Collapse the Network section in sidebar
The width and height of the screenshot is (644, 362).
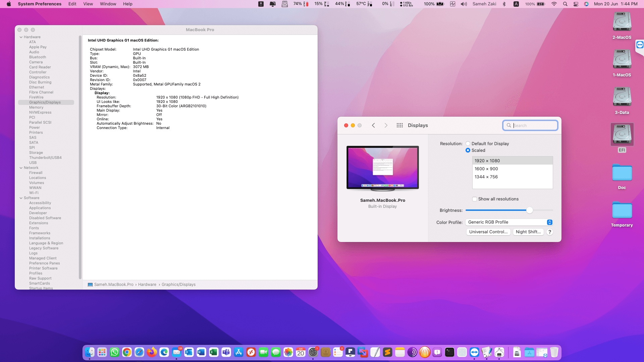click(21, 168)
